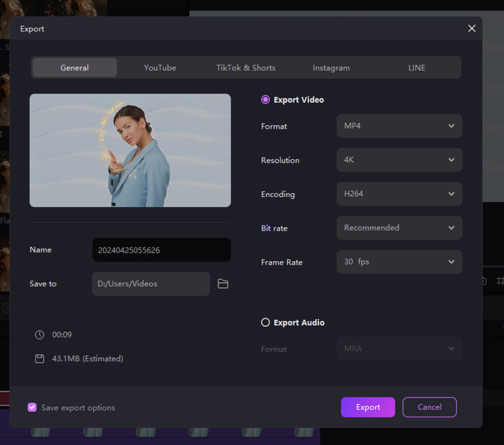Select the LINE tab

416,68
